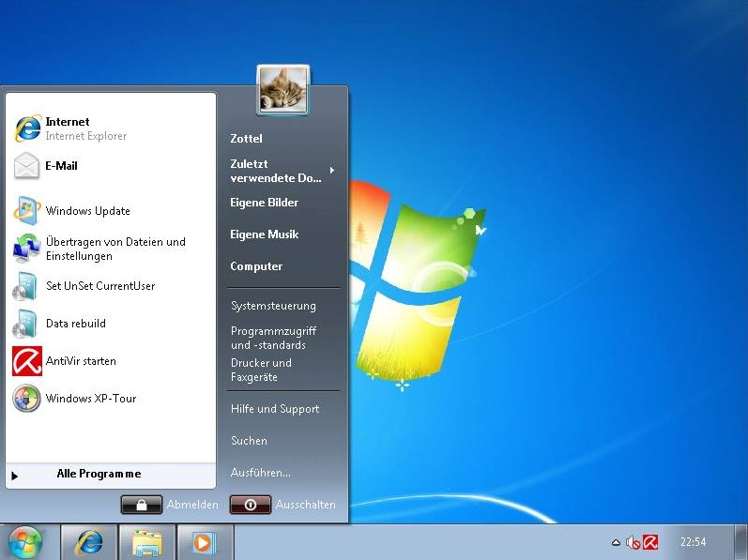Click the muted speaker tray icon
The height and width of the screenshot is (560, 748).
click(x=633, y=542)
